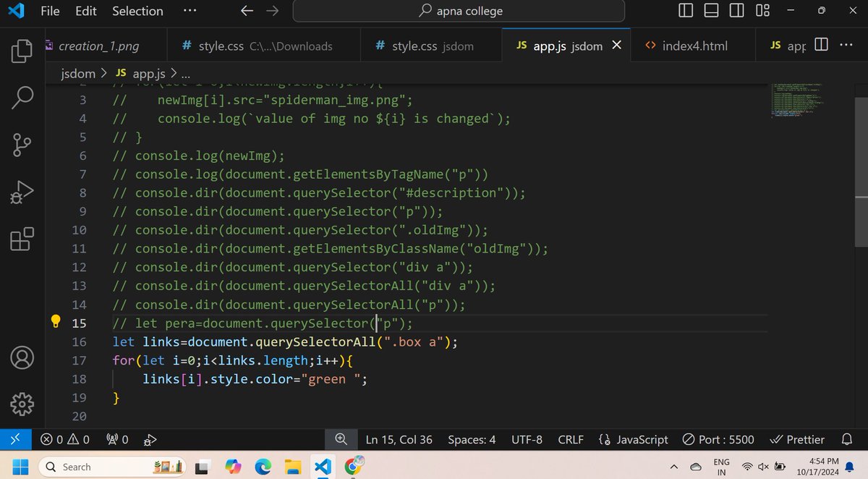Open the remote window indicator
The height and width of the screenshot is (479, 868).
click(14, 439)
